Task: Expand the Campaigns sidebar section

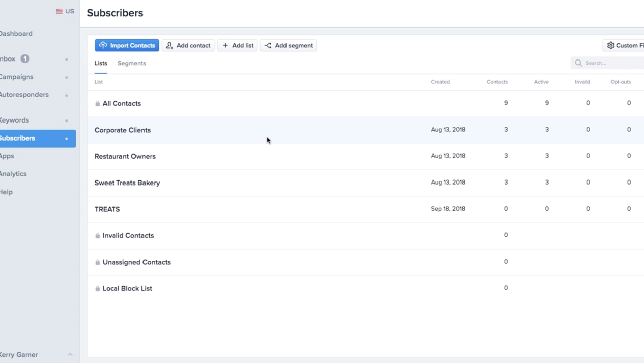Action: pos(66,77)
